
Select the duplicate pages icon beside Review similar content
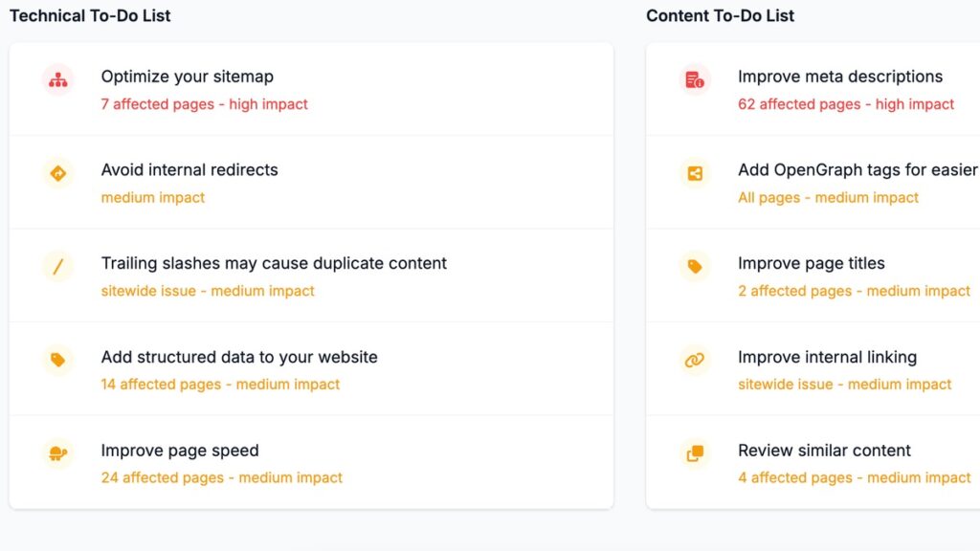pyautogui.click(x=694, y=454)
